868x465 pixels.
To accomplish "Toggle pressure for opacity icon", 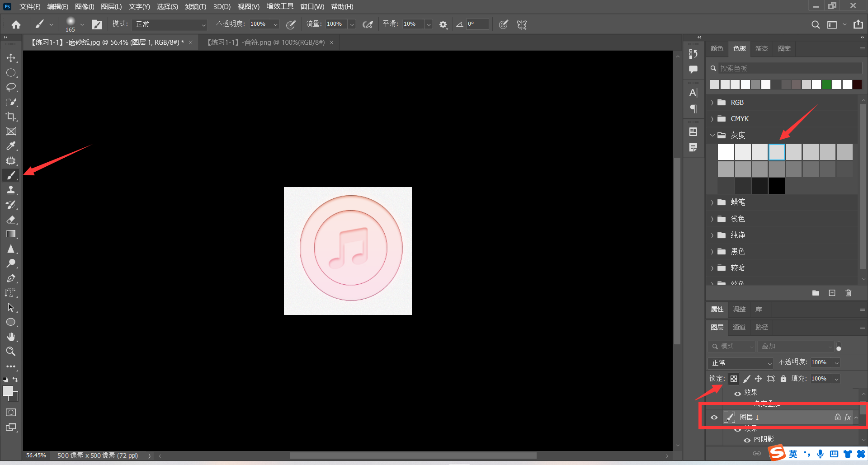I will (291, 24).
